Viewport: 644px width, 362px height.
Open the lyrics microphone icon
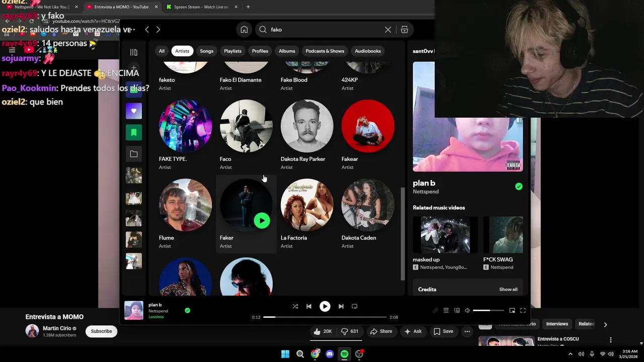pyautogui.click(x=435, y=311)
